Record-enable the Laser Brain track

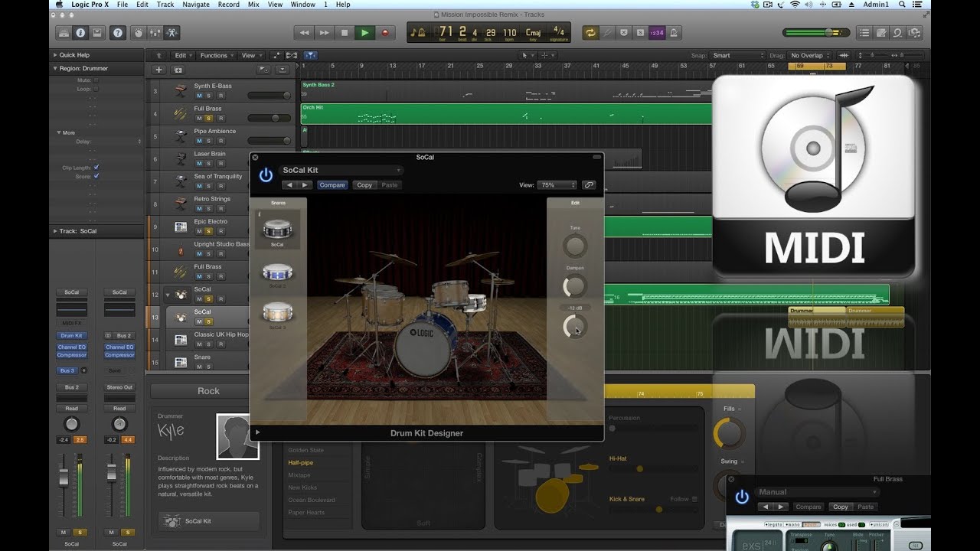point(220,163)
